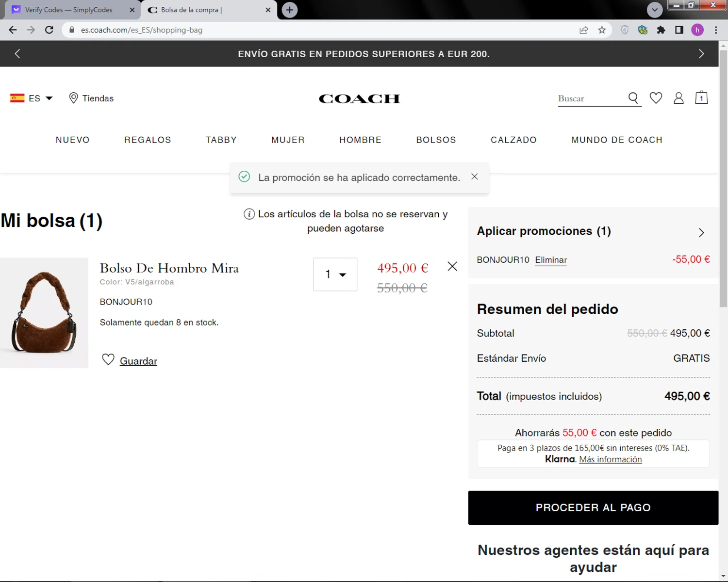The image size is (728, 582).
Task: Show previous promo banner message
Action: [x=17, y=54]
